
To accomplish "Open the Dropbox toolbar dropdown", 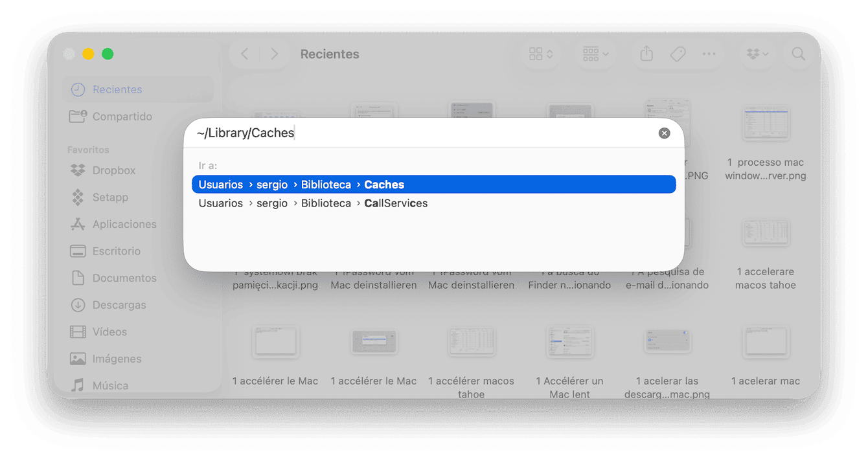I will pos(757,54).
